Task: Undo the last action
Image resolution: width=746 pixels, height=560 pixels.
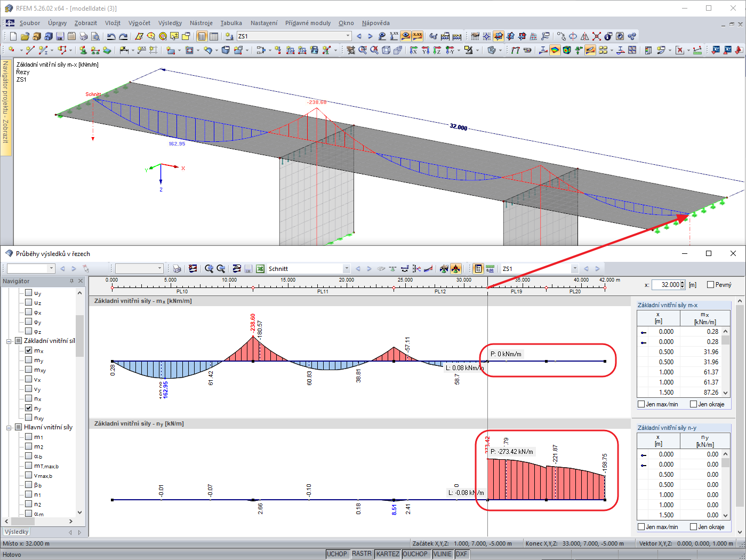Action: 111,36
